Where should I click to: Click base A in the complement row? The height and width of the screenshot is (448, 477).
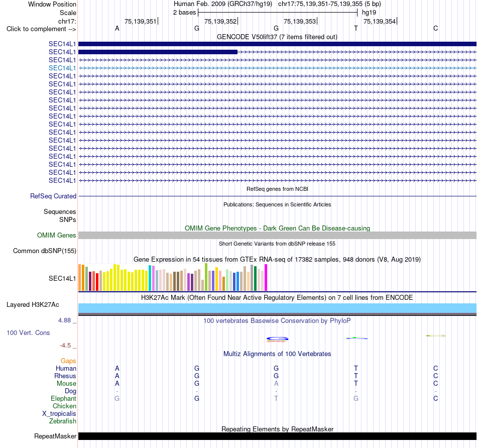tap(117, 28)
